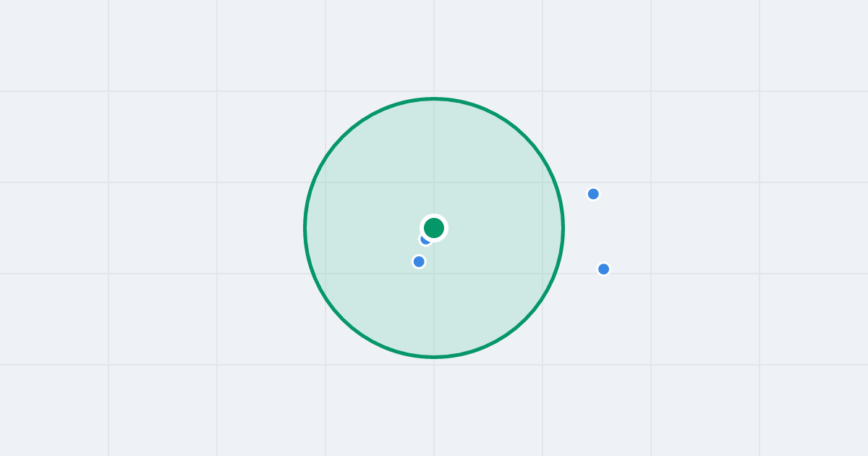868x456 pixels.
Task: Click shaded circle area below the lower inner blue dot
Action: pyautogui.click(x=420, y=311)
